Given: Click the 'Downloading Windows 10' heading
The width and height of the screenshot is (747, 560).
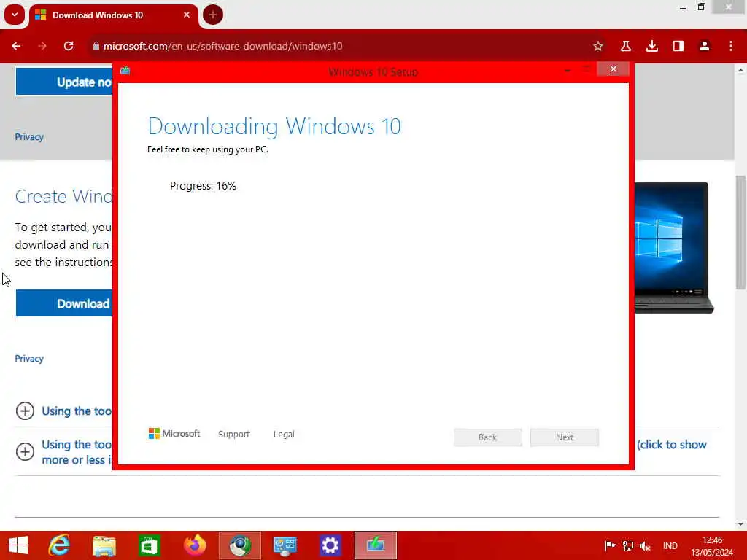Looking at the screenshot, I should 274,126.
